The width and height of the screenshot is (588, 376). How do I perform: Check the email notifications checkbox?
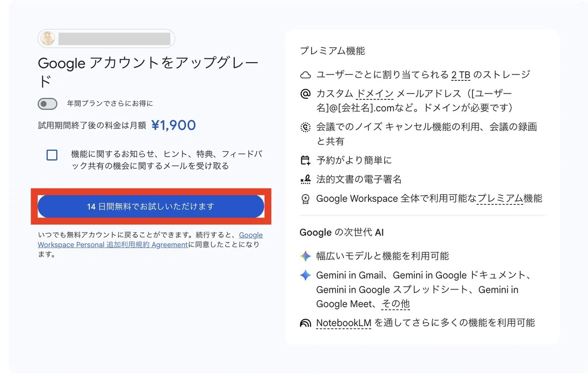click(52, 155)
